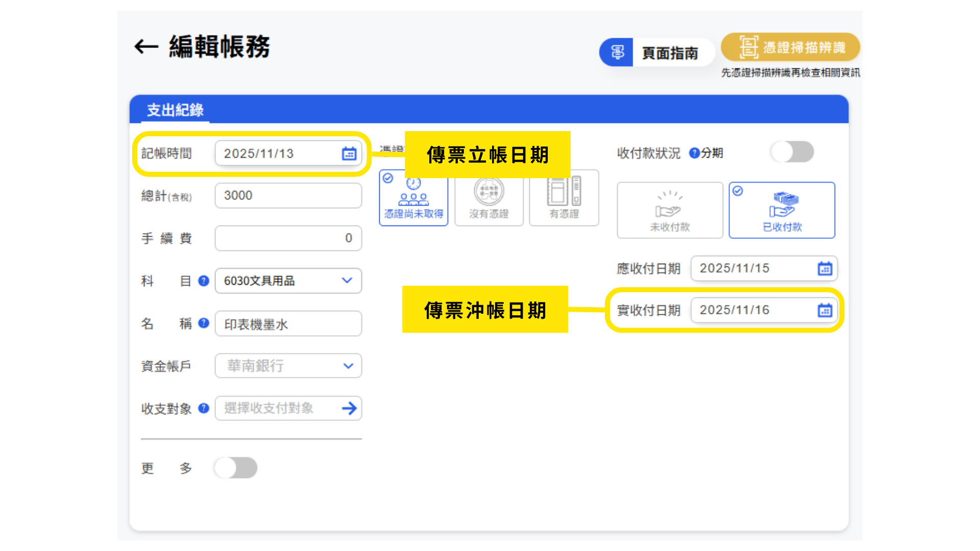Click the 總計 amount input field
The image size is (980, 551).
point(288,196)
